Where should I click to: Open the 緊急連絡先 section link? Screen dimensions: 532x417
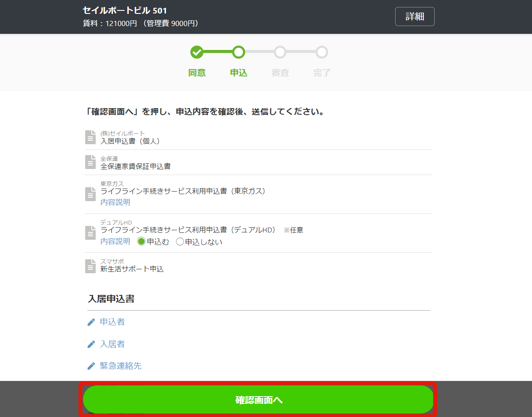click(121, 366)
